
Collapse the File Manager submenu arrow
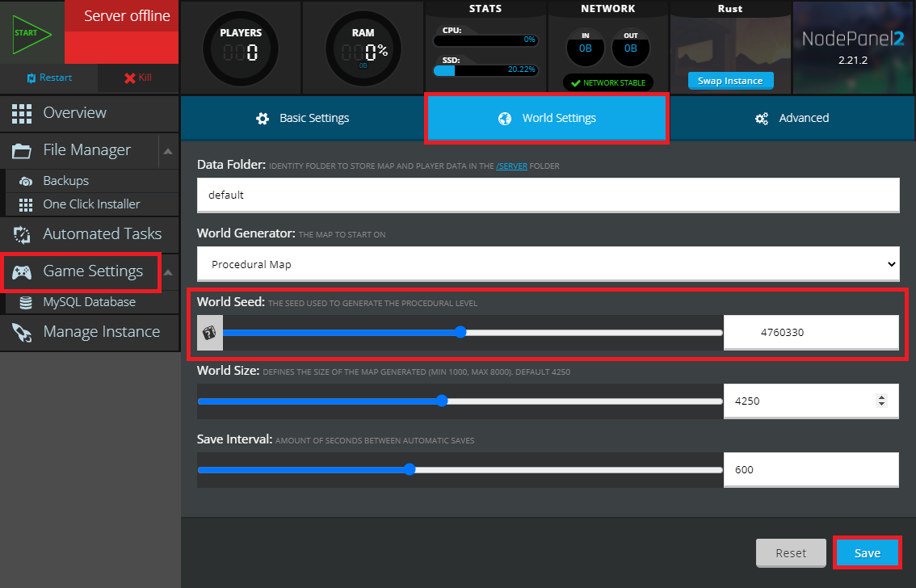(167, 151)
